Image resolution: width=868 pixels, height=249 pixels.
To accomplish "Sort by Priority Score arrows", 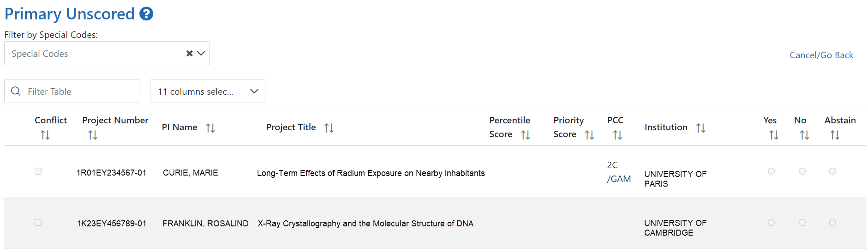I will pos(590,135).
